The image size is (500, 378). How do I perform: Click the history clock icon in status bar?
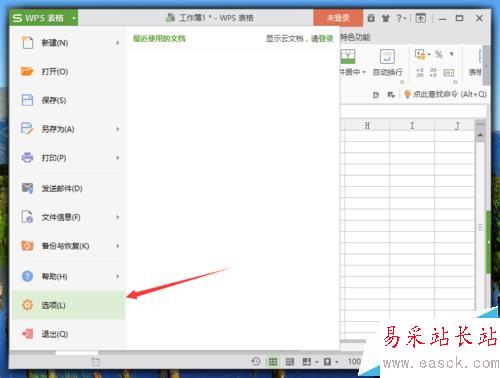coord(256,361)
